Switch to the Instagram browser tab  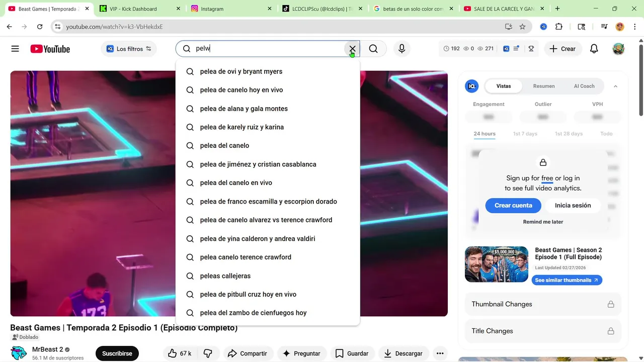[x=231, y=9]
